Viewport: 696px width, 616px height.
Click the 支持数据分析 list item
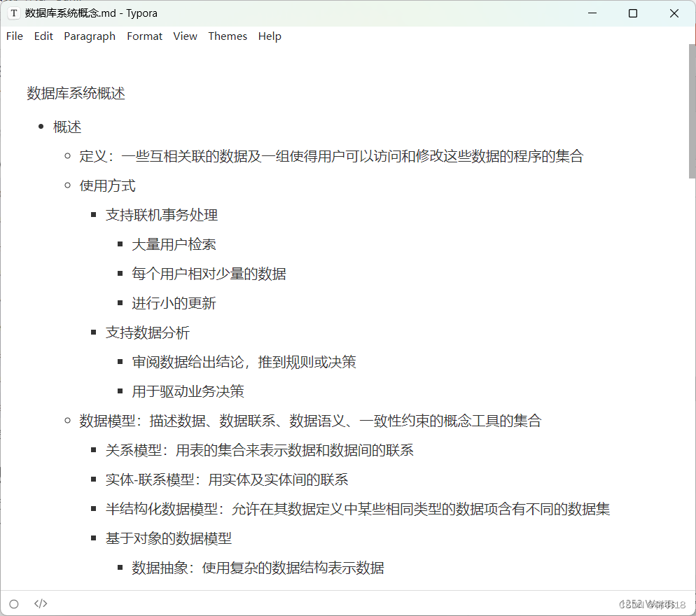coord(147,332)
